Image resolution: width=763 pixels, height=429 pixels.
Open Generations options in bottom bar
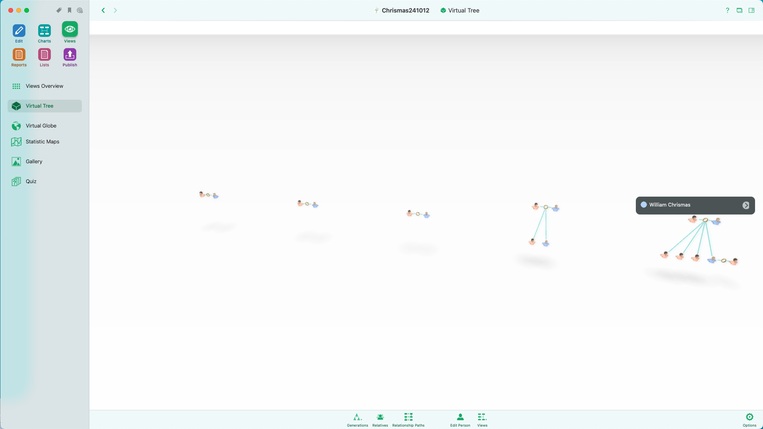358,419
